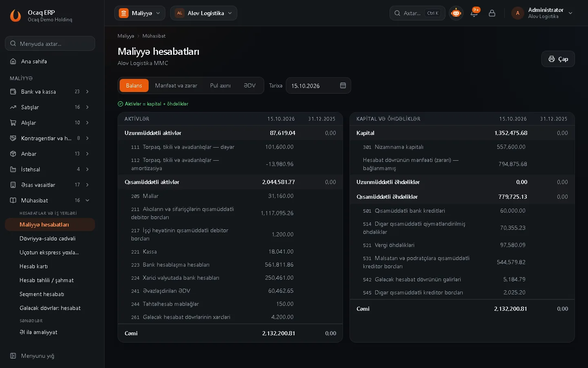The height and width of the screenshot is (368, 588).
Task: Click the calendar icon in date field
Action: pyautogui.click(x=343, y=85)
